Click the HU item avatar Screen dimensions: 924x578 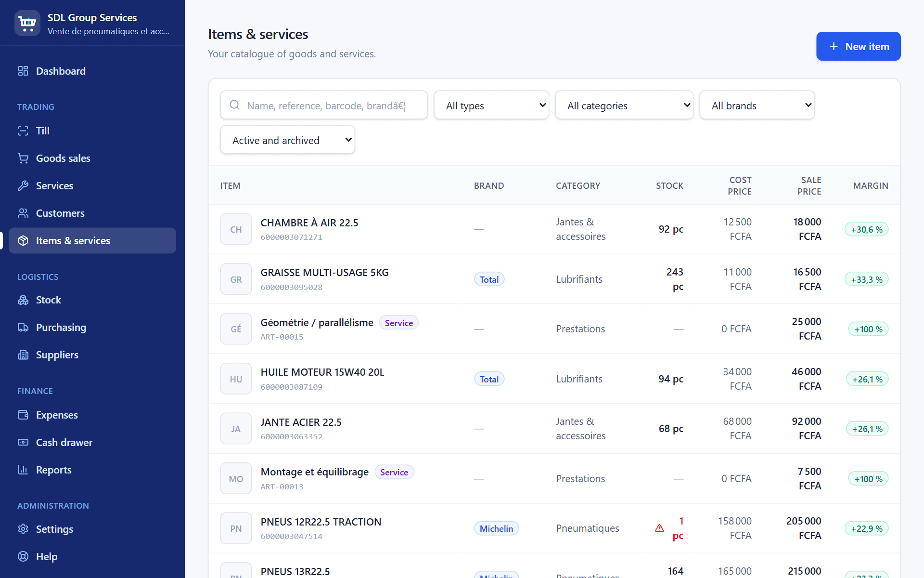236,379
